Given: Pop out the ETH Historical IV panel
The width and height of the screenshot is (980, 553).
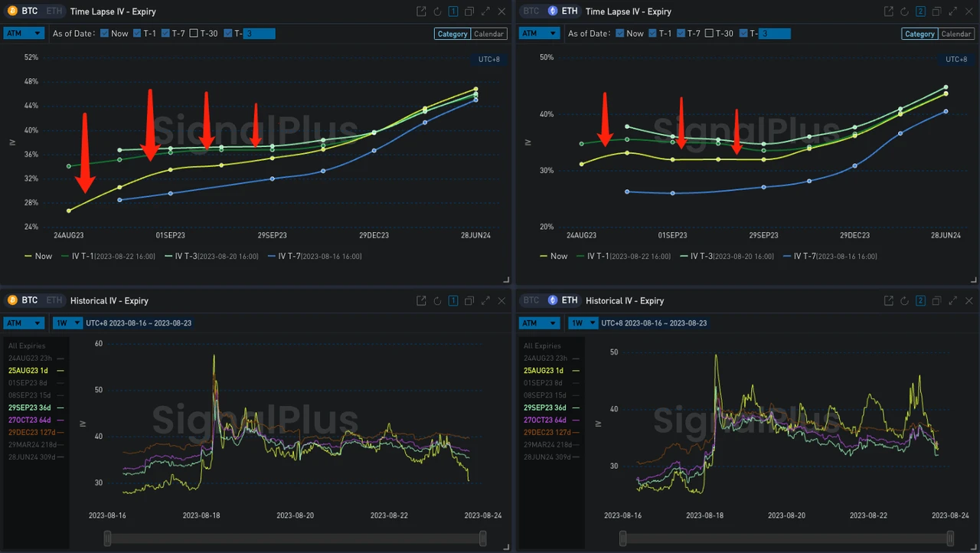Looking at the screenshot, I should [889, 301].
